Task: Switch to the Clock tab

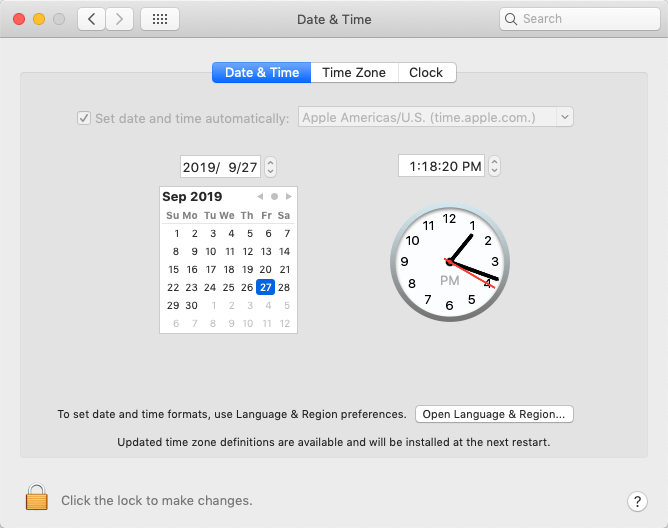Action: [x=426, y=72]
